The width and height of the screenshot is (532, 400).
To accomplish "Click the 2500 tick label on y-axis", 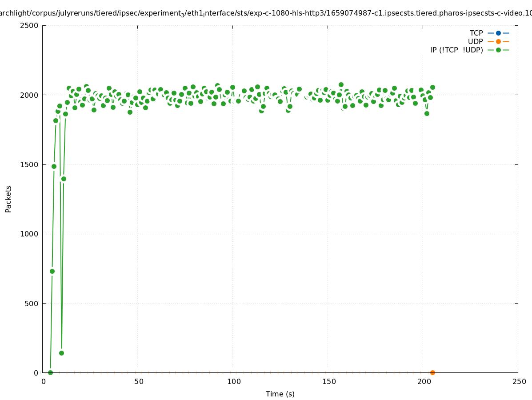I will click(30, 25).
